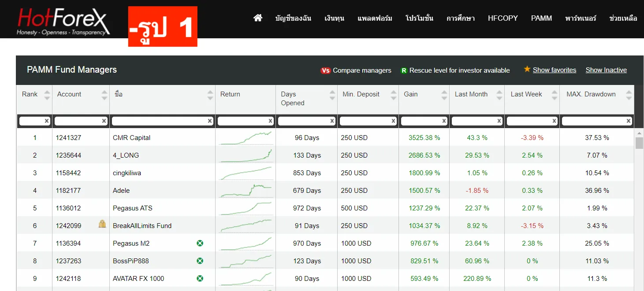Open the พาร์ทเนอร์ menu
The image size is (644, 291).
click(581, 18)
